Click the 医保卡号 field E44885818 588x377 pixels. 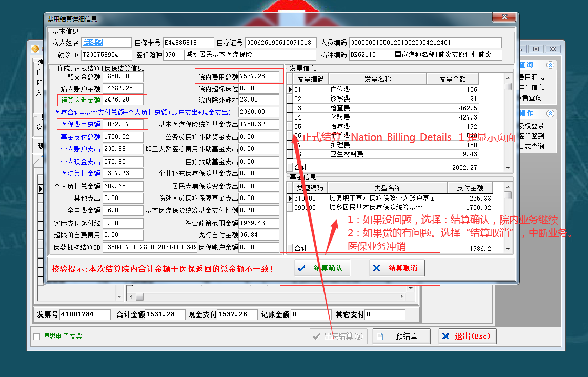coord(188,43)
